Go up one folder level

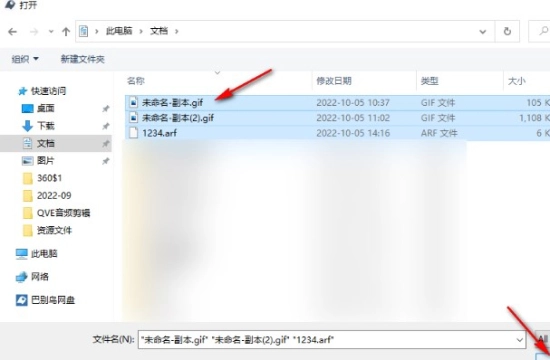pyautogui.click(x=66, y=32)
